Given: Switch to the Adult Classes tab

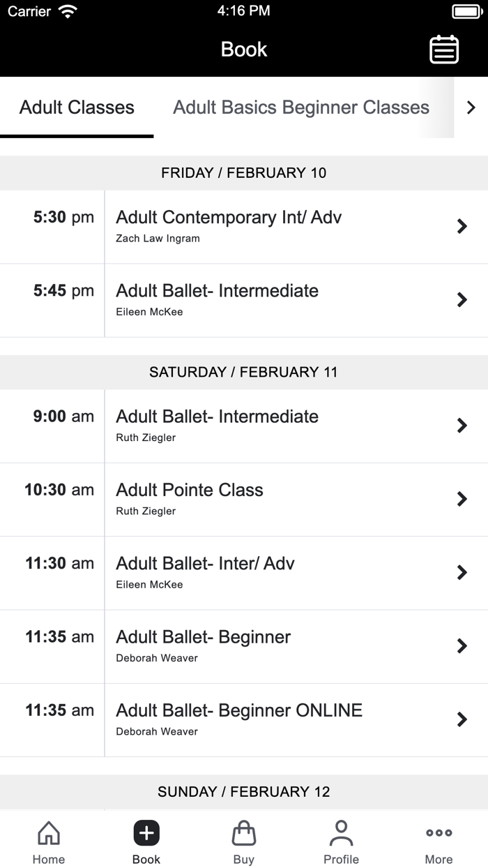Looking at the screenshot, I should (x=77, y=107).
